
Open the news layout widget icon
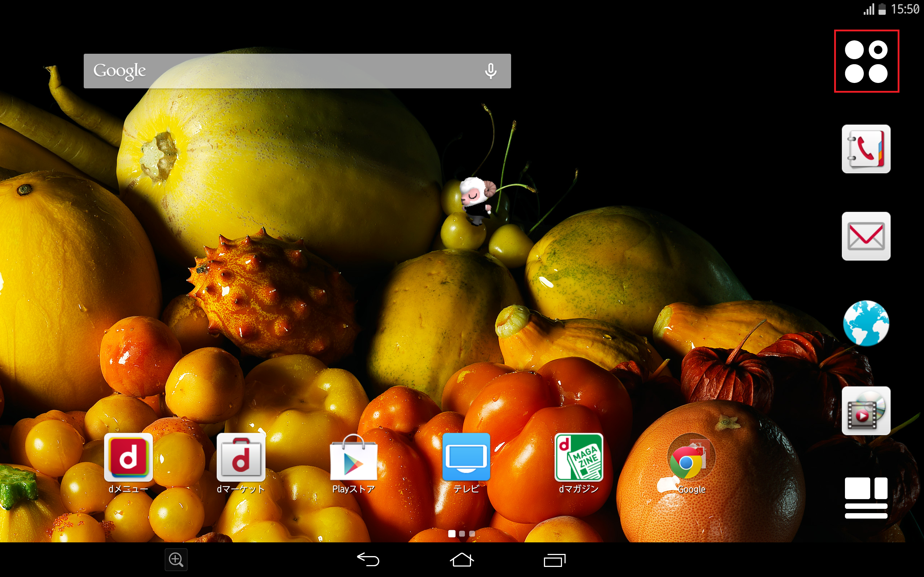[866, 498]
